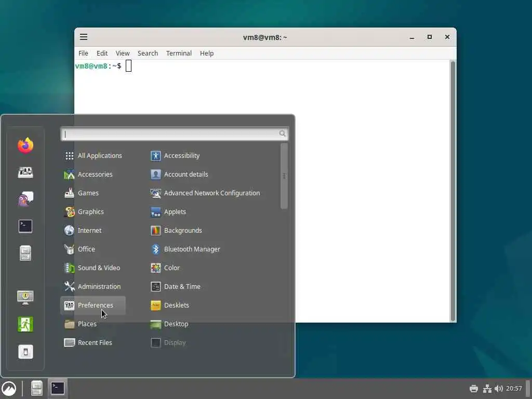Click the search magnifier icon in menu
The height and width of the screenshot is (399, 532).
click(x=282, y=134)
